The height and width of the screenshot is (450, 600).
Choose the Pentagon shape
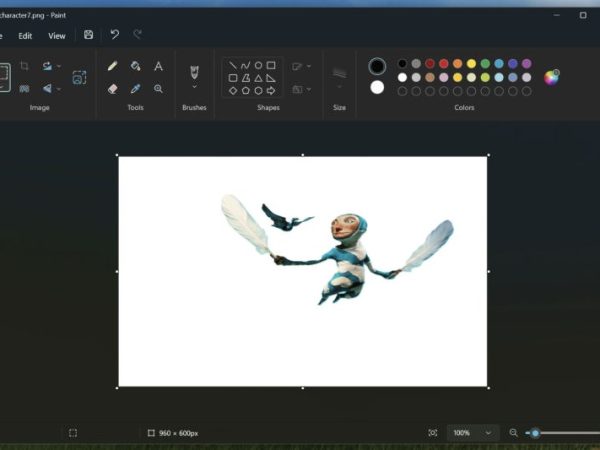point(245,91)
